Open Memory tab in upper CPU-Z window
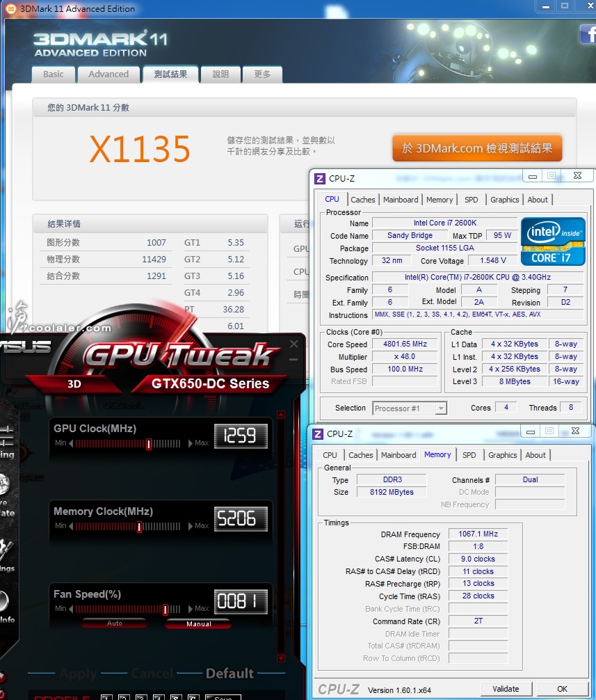Screen dimensions: 596x700 point(440,200)
